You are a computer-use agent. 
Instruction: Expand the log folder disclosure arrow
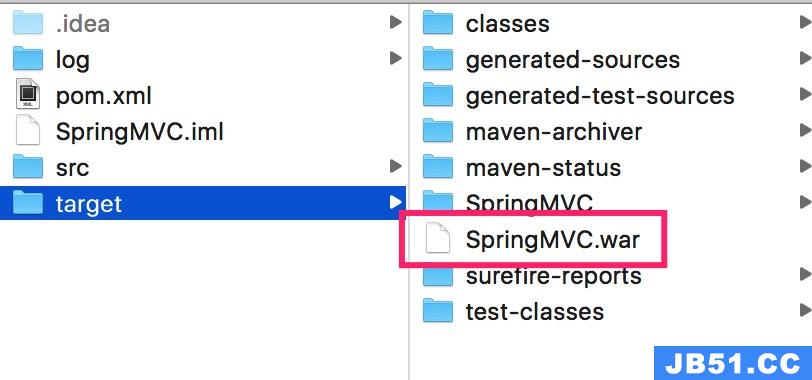[396, 58]
